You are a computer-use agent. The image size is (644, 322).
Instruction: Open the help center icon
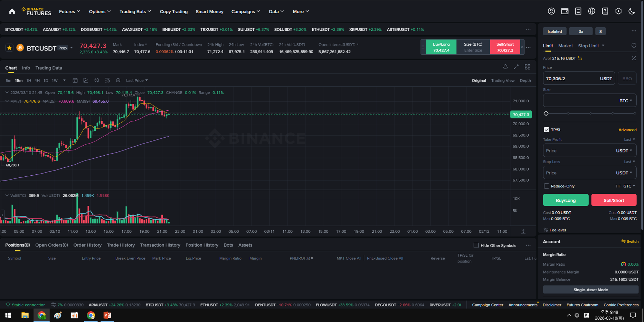pos(605,11)
